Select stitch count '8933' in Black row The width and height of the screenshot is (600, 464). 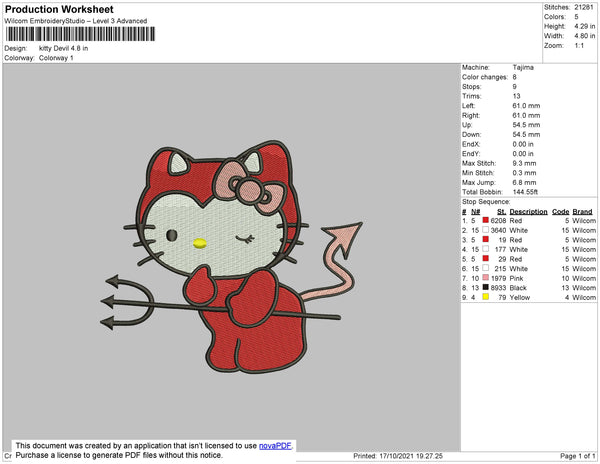click(x=498, y=288)
